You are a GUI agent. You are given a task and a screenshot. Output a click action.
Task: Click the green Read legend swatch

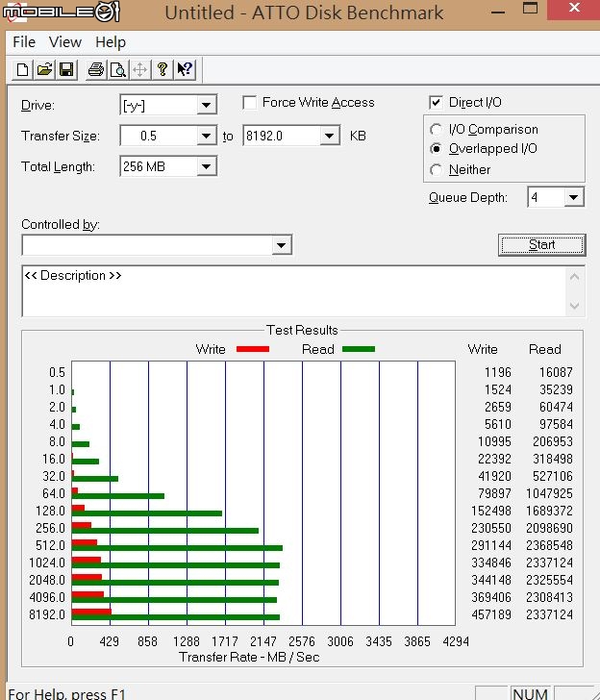tap(359, 349)
